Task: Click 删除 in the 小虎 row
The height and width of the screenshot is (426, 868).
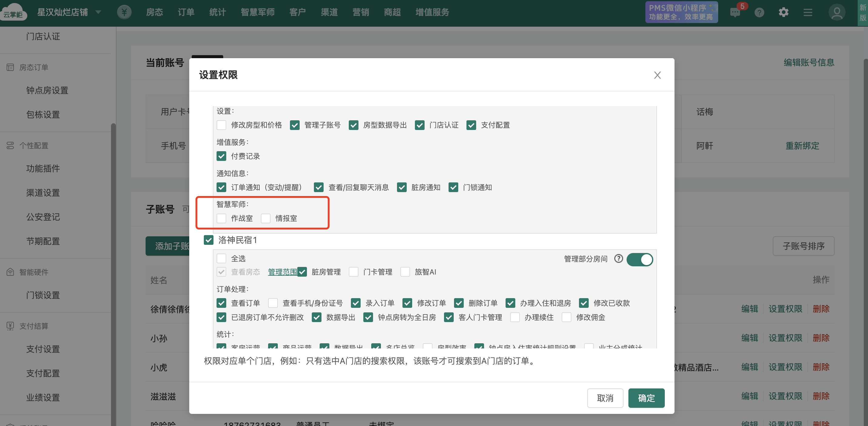Action: (x=821, y=367)
